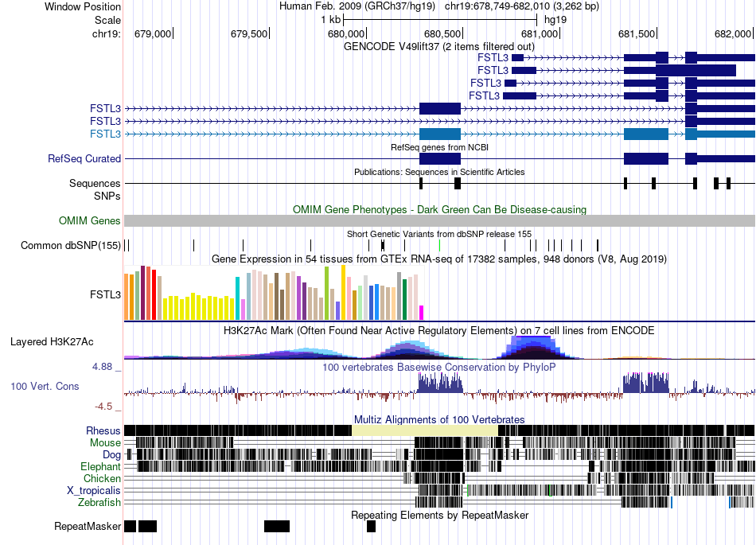Click the 680,000 ruler position
This screenshot has height=545, width=756.
[346, 33]
